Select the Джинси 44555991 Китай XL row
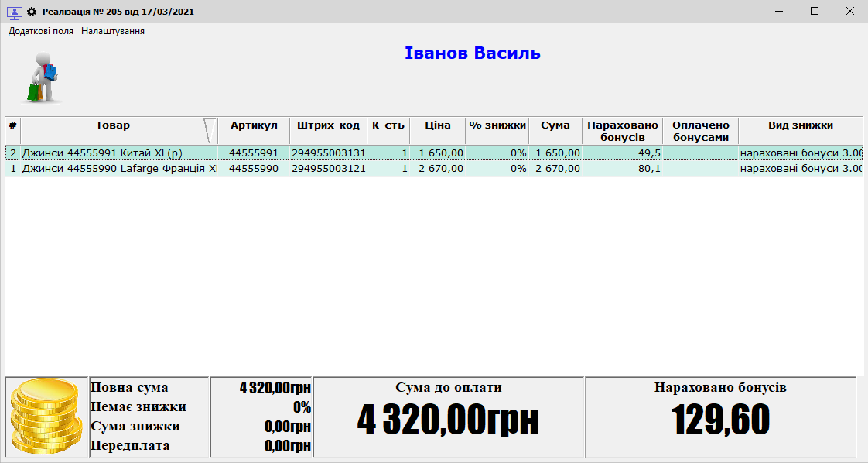 (x=116, y=153)
